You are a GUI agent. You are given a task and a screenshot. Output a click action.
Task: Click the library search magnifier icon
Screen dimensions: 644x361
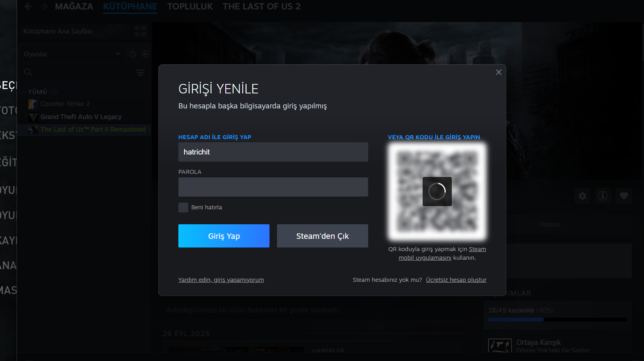28,72
